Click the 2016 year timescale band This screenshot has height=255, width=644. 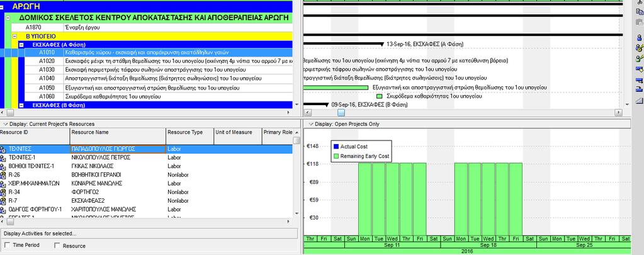click(467, 251)
